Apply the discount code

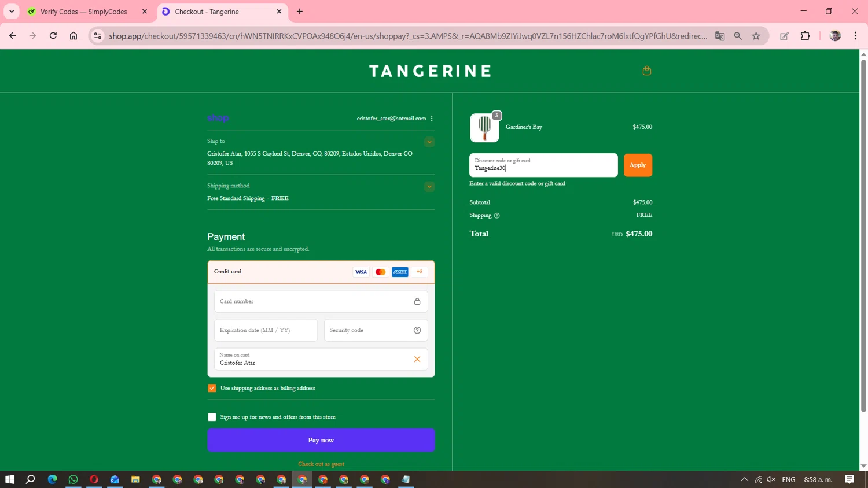638,165
